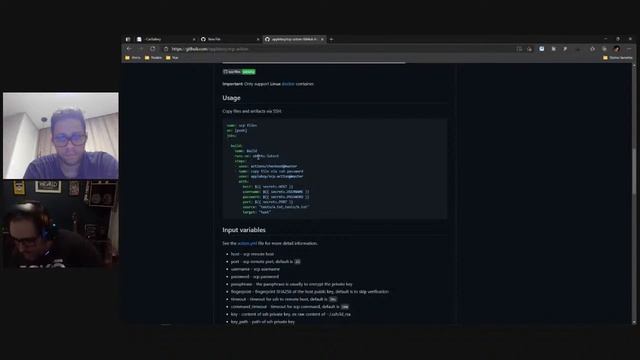Click the 'copy file via ssh password' code line
The image size is (640, 360).
tap(271, 171)
